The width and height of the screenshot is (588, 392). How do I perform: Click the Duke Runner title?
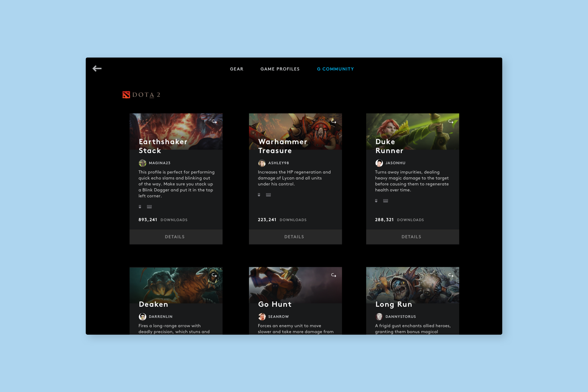click(389, 146)
